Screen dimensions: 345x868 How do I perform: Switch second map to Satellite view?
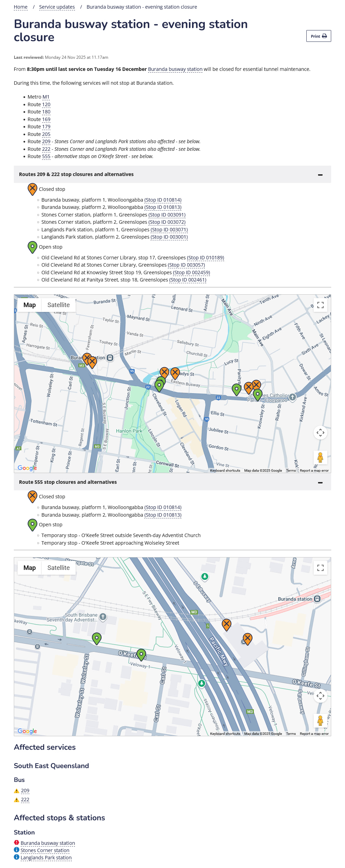click(58, 568)
